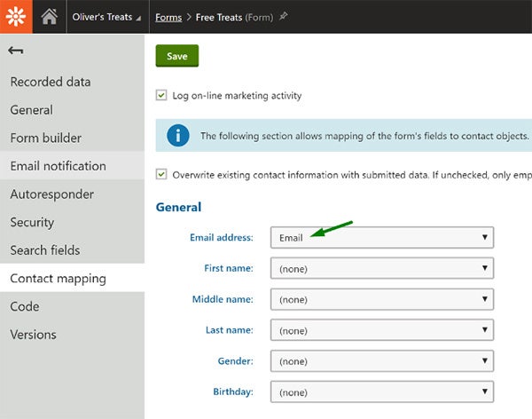Collapse sidebar with the back arrow
Screen dimensions: 532x419
(15, 51)
